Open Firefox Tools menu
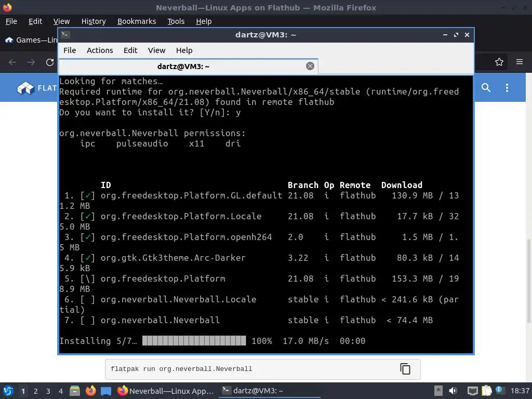 pyautogui.click(x=176, y=21)
